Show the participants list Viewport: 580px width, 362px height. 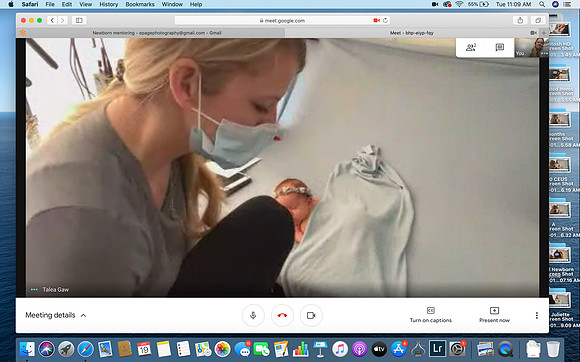click(x=471, y=47)
